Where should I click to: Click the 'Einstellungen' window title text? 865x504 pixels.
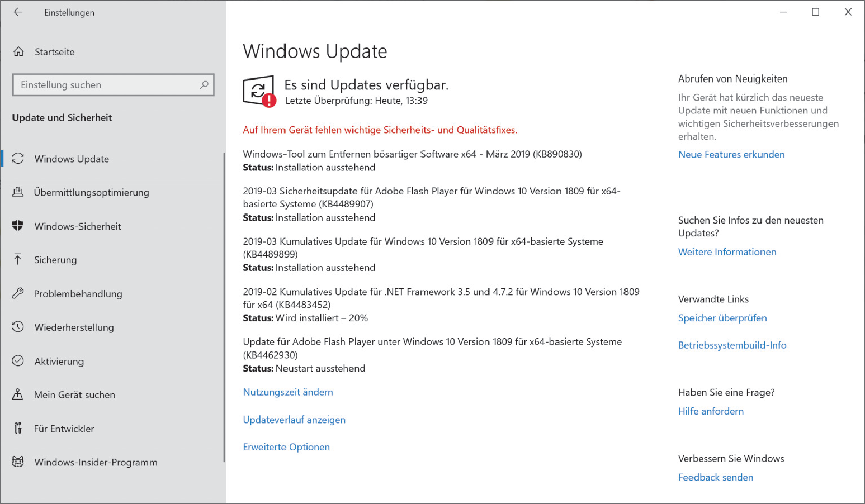coord(69,13)
